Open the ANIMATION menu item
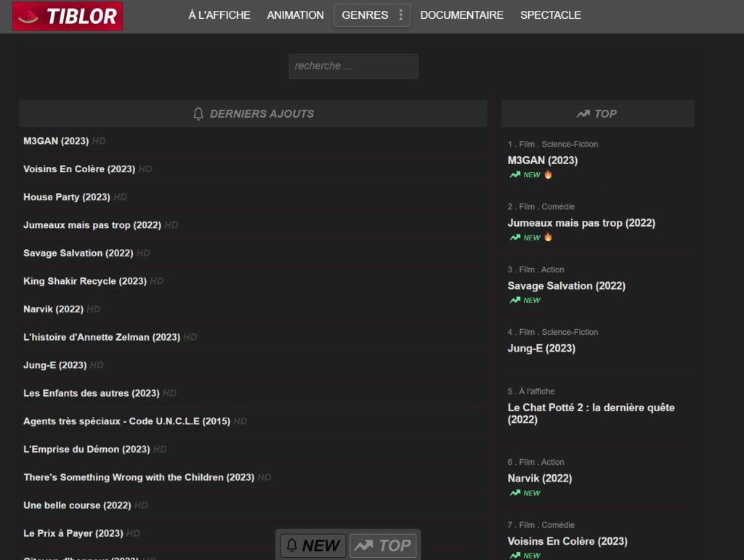Screen dimensions: 744x560 tap(295, 15)
